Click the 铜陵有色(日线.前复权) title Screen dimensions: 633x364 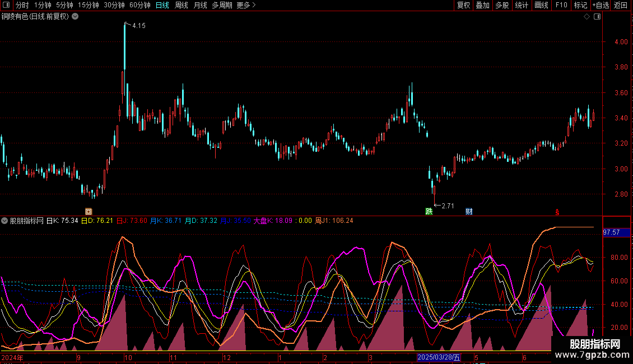(x=35, y=17)
